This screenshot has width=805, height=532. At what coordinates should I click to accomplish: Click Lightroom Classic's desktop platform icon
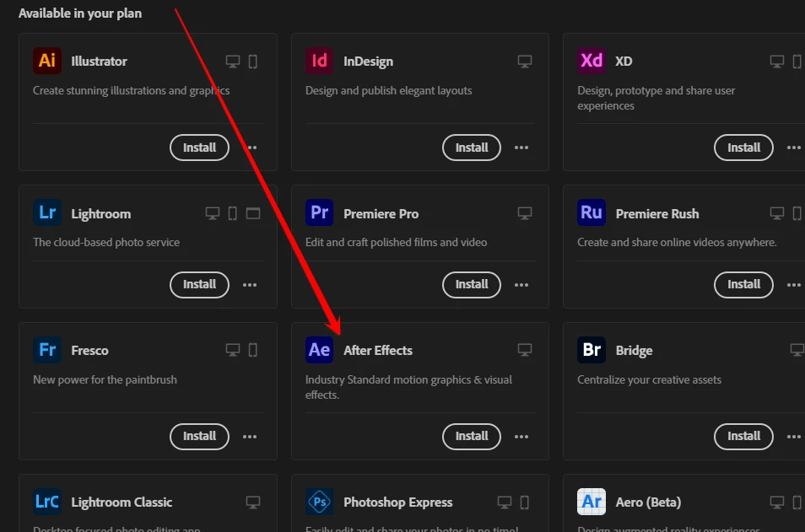coord(252,502)
